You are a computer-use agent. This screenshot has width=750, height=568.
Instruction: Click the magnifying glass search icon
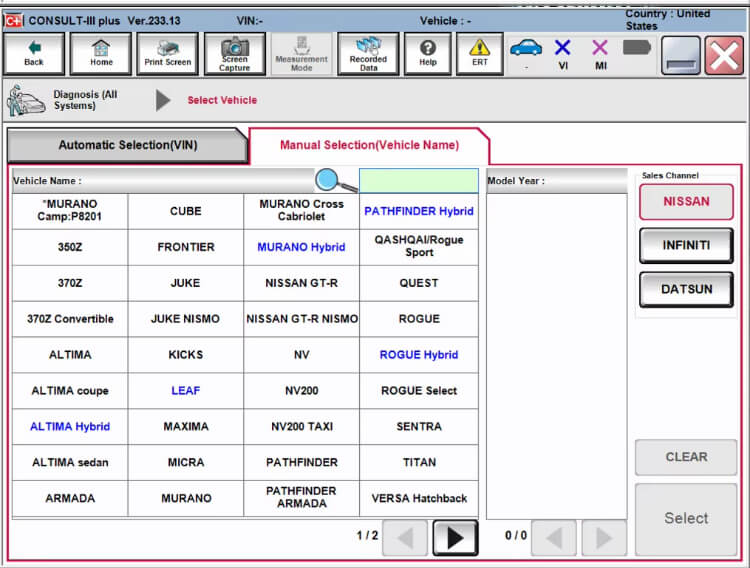click(x=336, y=180)
